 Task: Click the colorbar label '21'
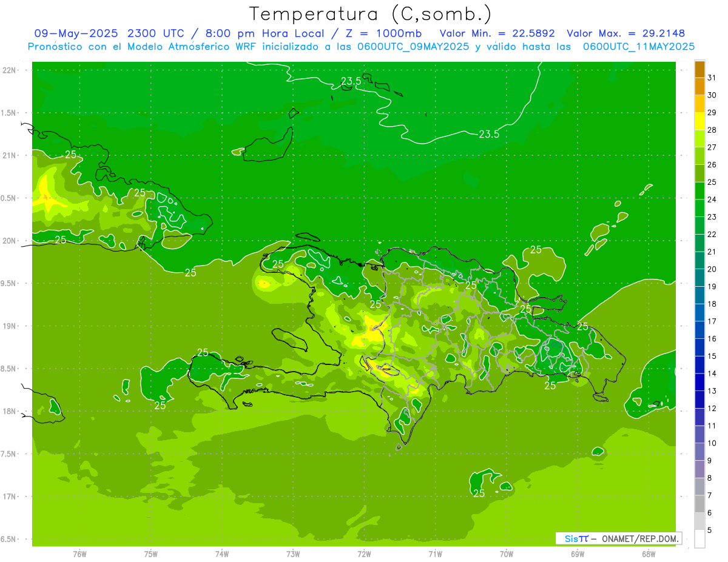click(712, 252)
